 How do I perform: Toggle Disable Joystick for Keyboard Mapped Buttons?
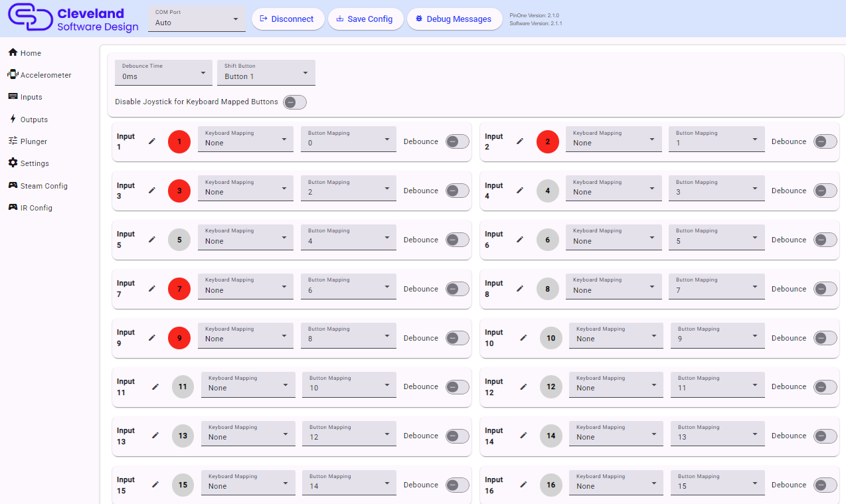[294, 102]
